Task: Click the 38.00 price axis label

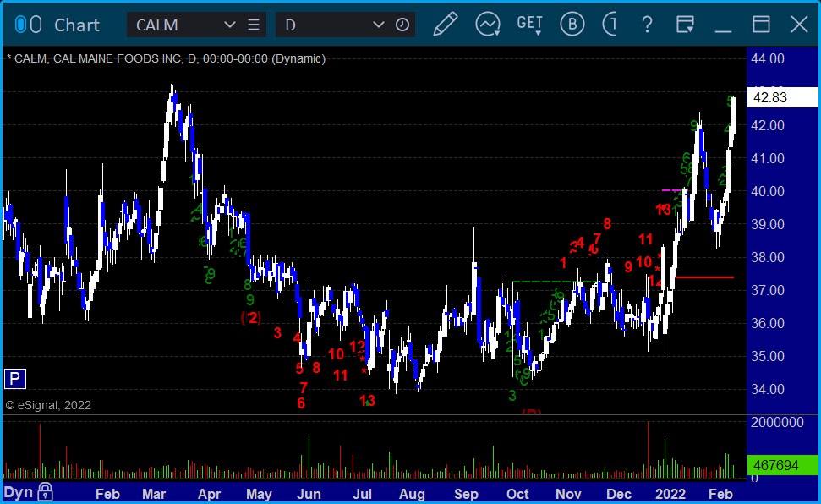Action: [x=768, y=257]
